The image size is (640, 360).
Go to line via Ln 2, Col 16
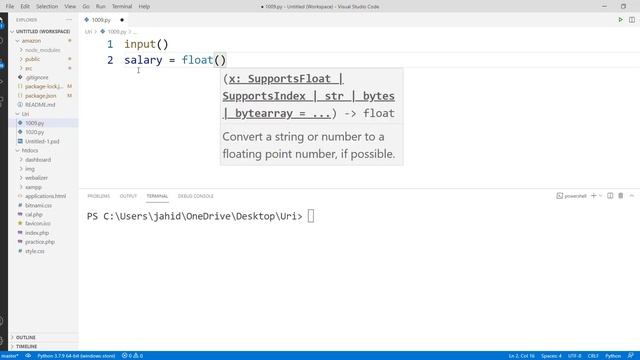522,356
